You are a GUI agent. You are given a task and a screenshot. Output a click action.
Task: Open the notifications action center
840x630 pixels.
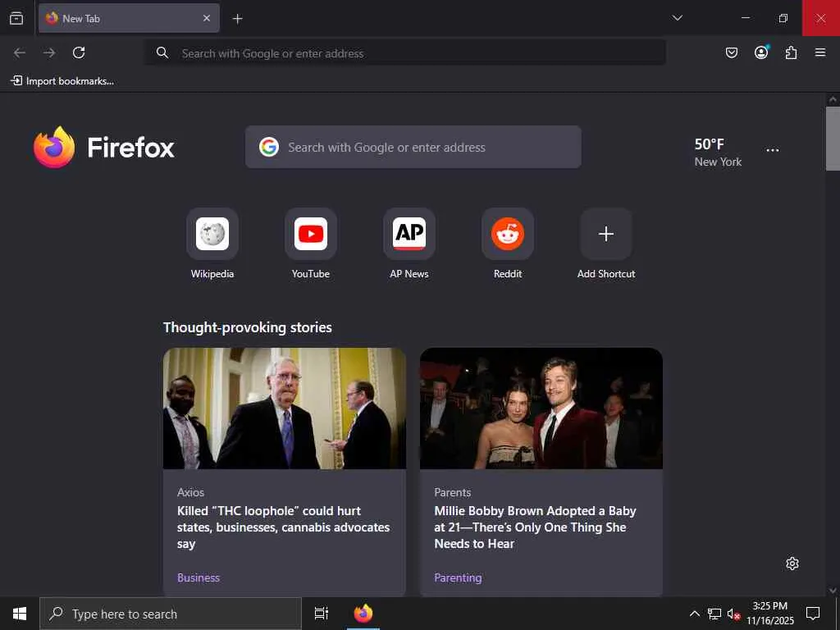click(x=813, y=614)
